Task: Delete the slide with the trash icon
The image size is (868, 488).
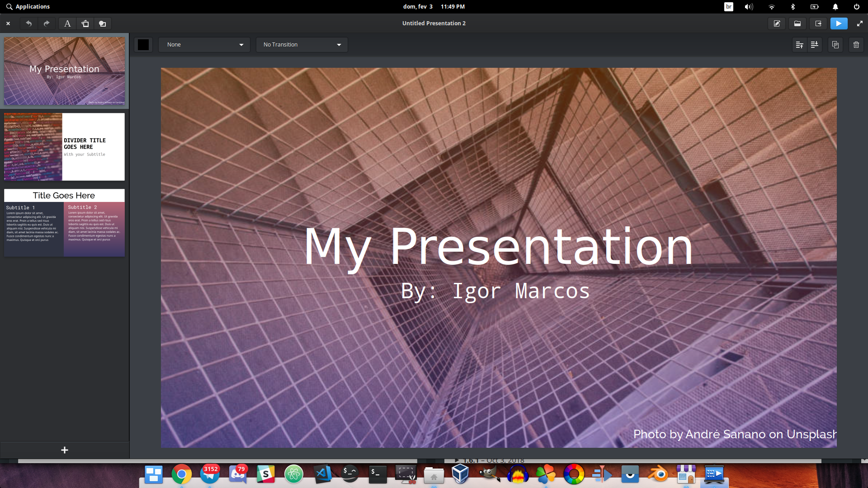Action: coord(856,45)
